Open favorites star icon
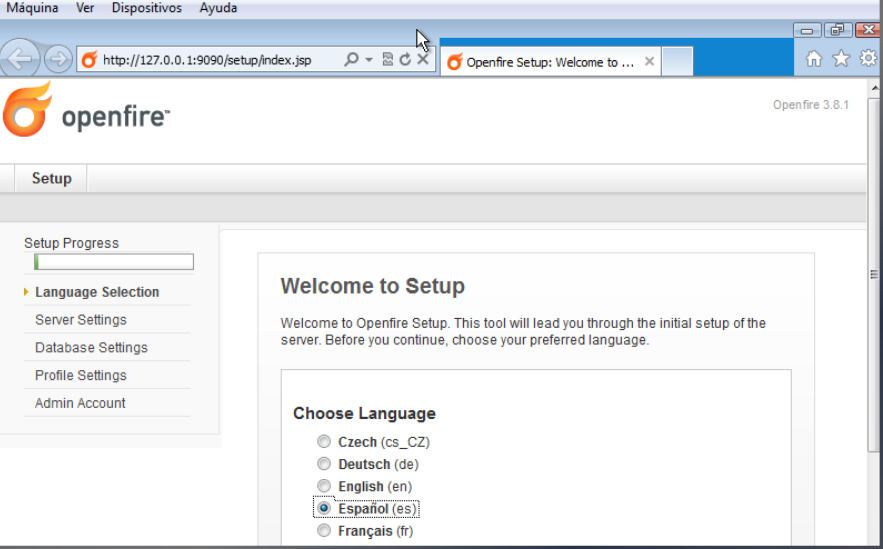This screenshot has width=883, height=549. coord(841,59)
